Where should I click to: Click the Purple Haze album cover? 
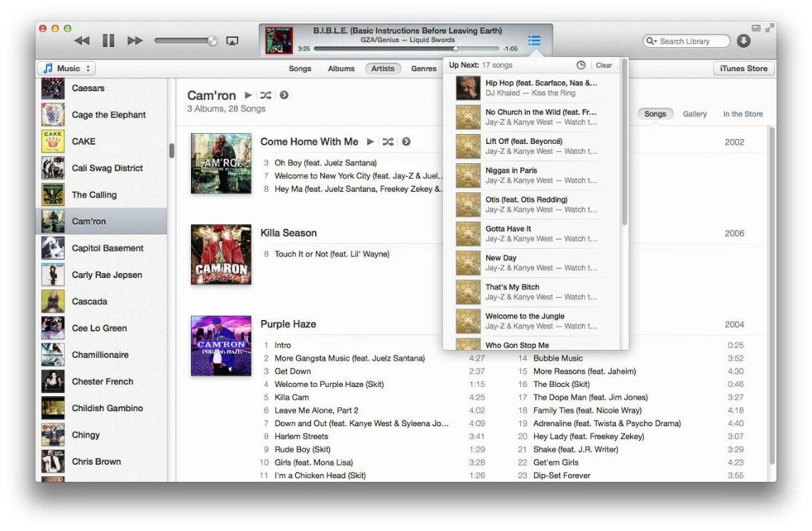(x=221, y=346)
